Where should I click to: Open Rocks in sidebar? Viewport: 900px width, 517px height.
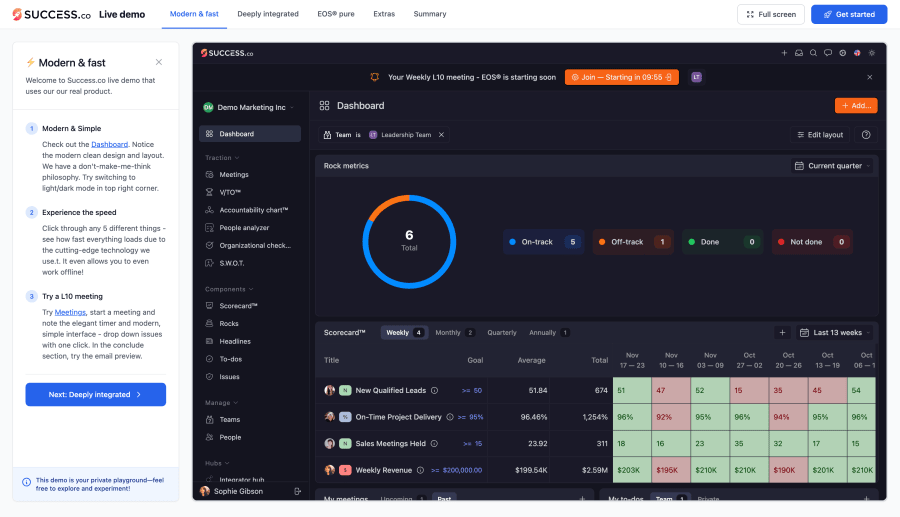[x=250, y=324]
